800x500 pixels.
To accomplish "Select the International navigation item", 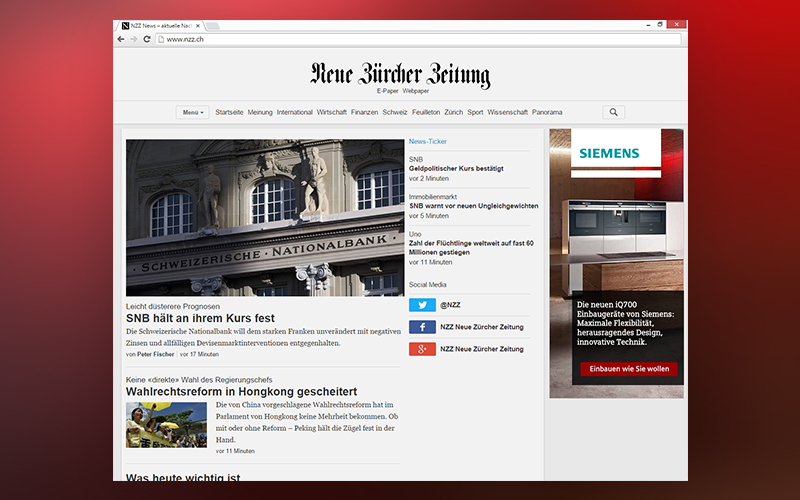I will pos(294,112).
